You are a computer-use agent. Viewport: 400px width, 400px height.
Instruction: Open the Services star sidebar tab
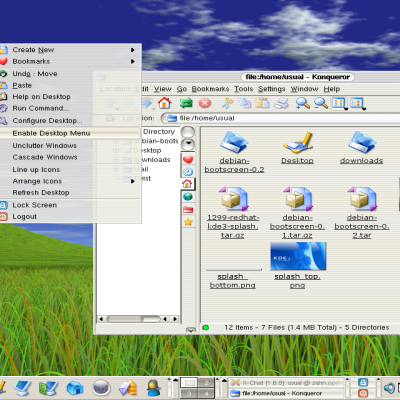pyautogui.click(x=188, y=222)
